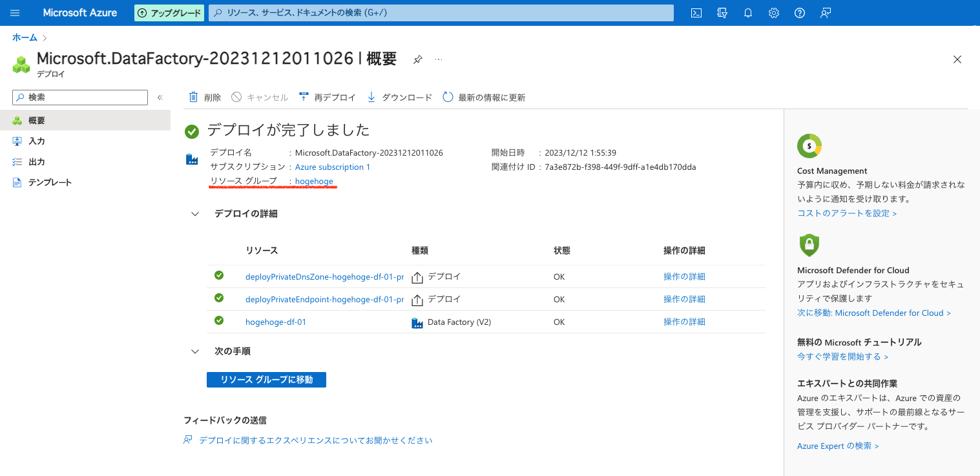The image size is (980, 476).
Task: Click 今すぐ学習を開始する link
Action: point(842,357)
